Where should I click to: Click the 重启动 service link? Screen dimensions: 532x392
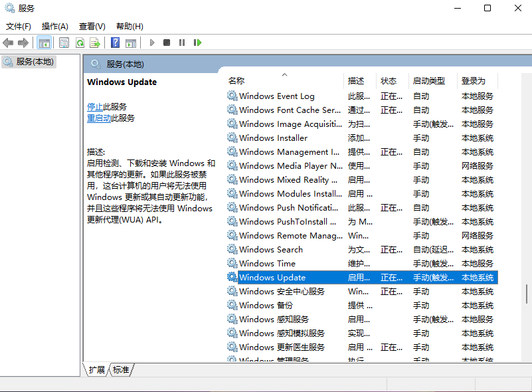click(99, 118)
